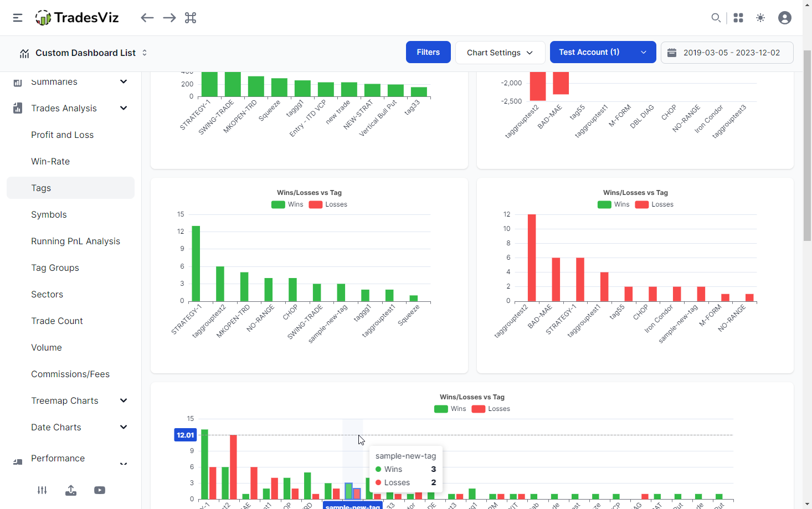Toggle Wins legend in left middle chart
The height and width of the screenshot is (509, 812).
[x=287, y=204]
